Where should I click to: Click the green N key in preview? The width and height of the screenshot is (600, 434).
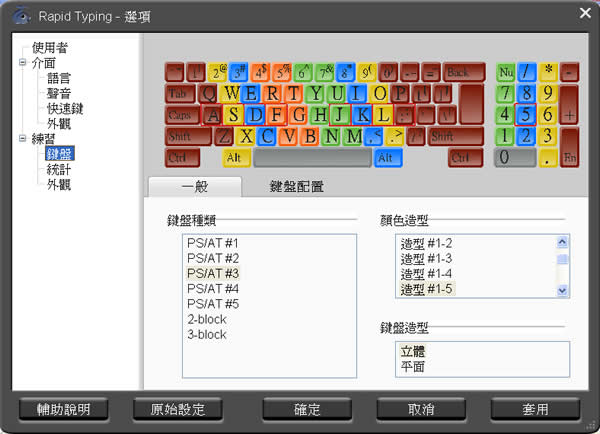(x=332, y=136)
